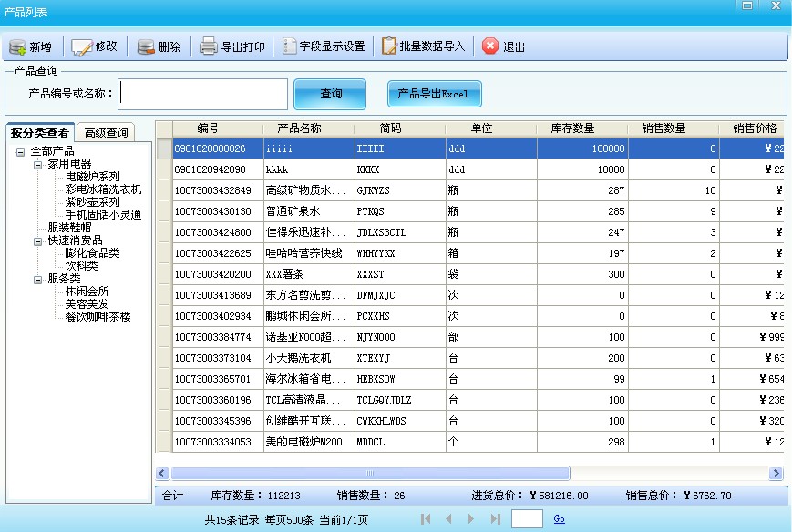The height and width of the screenshot is (532, 792).
Task: Click the Go page link
Action: point(560,519)
